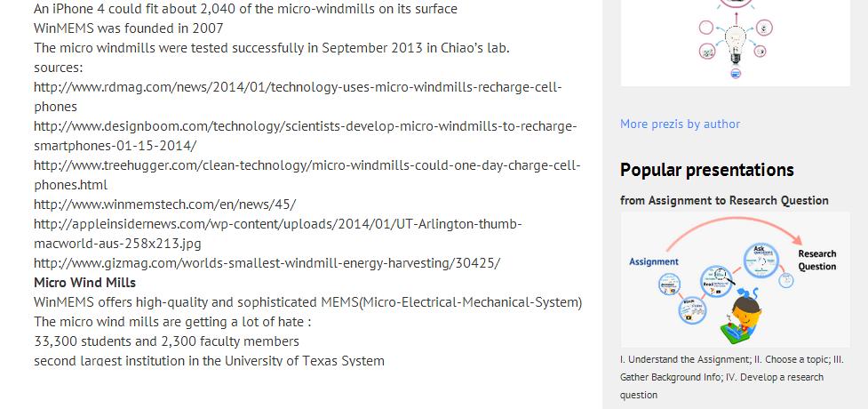868x409 pixels.
Task: Click the lightbulb icon in the top prezi thumbnail
Action: [736, 39]
